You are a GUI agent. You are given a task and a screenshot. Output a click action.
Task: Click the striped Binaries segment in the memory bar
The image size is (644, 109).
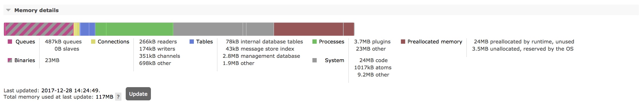pyautogui.click(x=40, y=29)
